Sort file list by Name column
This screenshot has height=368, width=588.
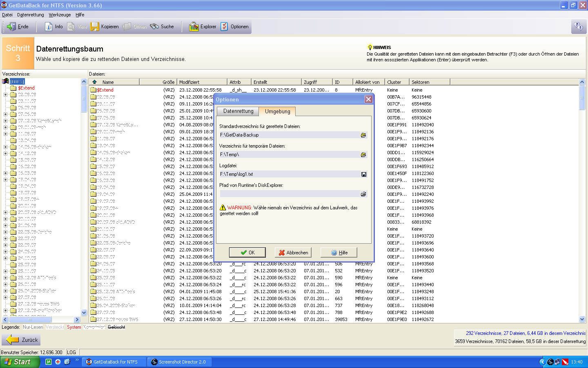[x=114, y=82]
